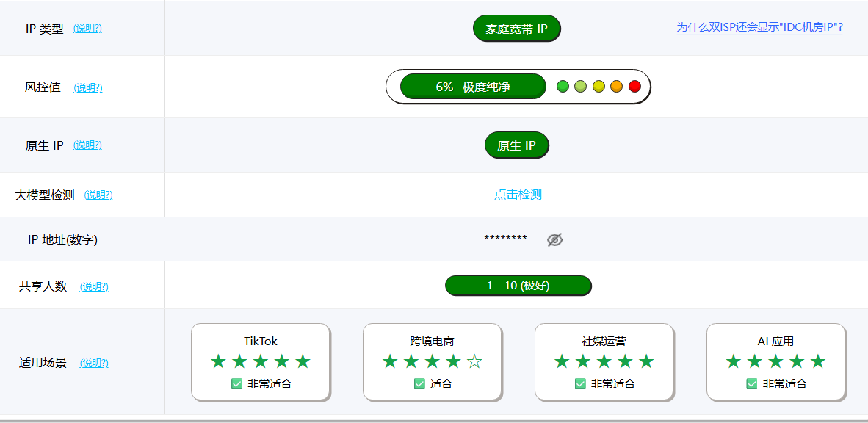Click the red risk level dot

(x=634, y=87)
